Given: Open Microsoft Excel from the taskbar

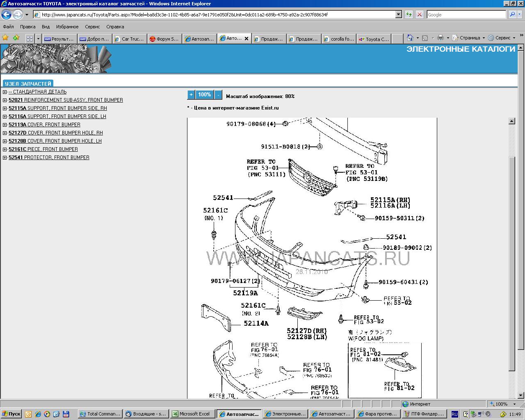Looking at the screenshot, I should 191,414.
